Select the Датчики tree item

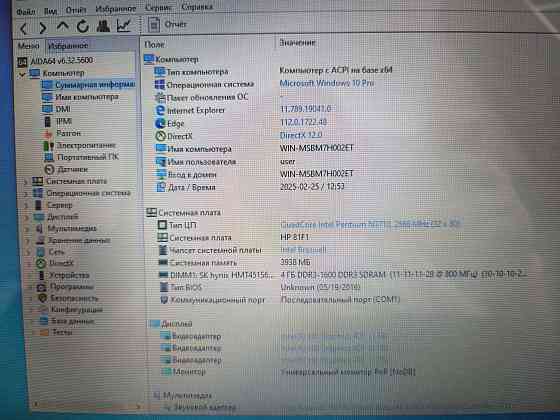point(66,169)
